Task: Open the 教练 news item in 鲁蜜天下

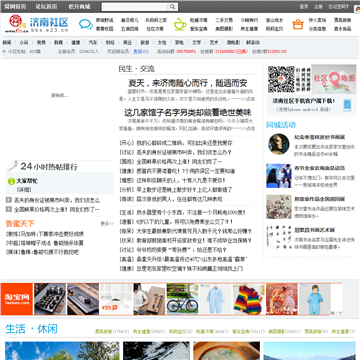Action: point(45,234)
